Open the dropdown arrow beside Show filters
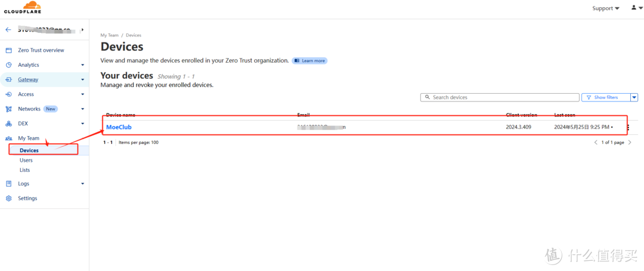Screen dimensions: 644x271 point(634,97)
